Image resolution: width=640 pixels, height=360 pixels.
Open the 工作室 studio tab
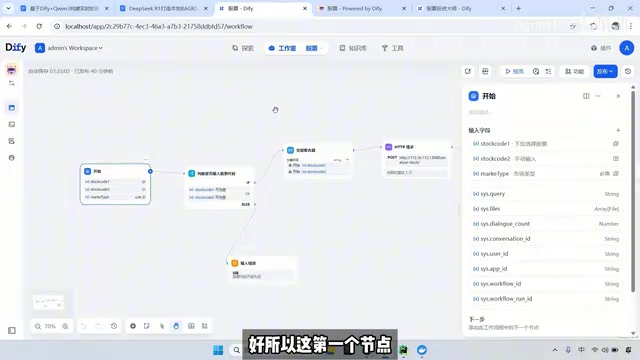pos(282,48)
